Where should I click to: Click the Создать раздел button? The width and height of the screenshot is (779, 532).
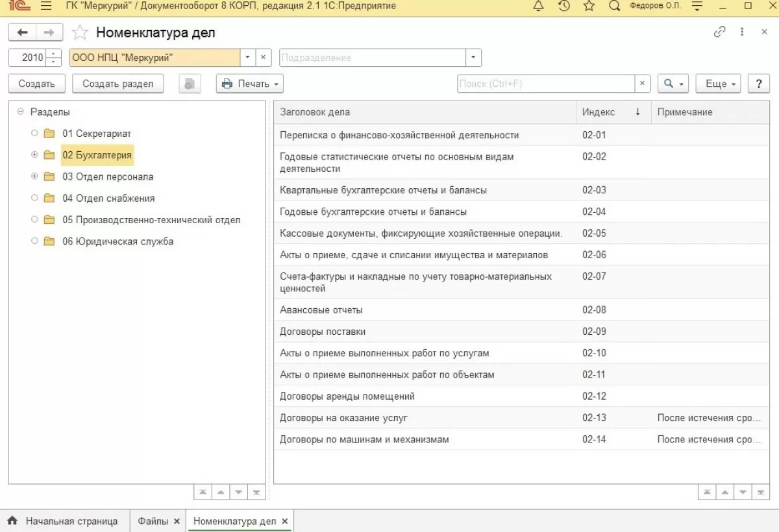(118, 84)
